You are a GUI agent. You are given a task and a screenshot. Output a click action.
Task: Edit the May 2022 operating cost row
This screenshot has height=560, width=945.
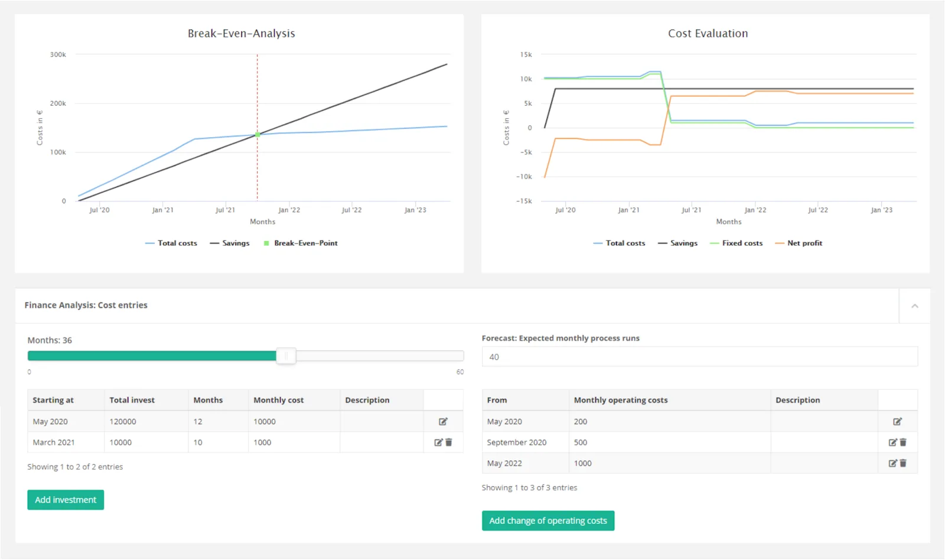click(x=893, y=464)
